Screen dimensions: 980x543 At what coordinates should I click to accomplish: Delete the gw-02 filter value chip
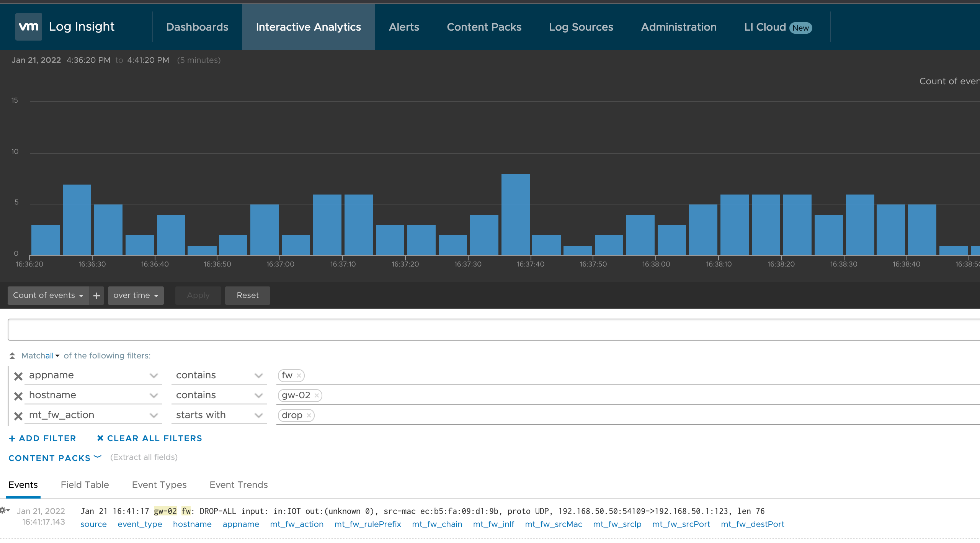(x=317, y=396)
